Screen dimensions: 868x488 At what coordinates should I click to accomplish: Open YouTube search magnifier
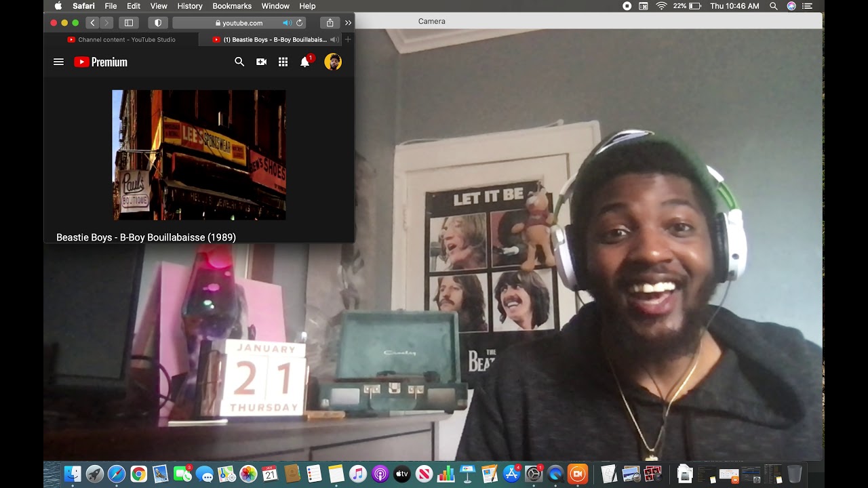(239, 62)
